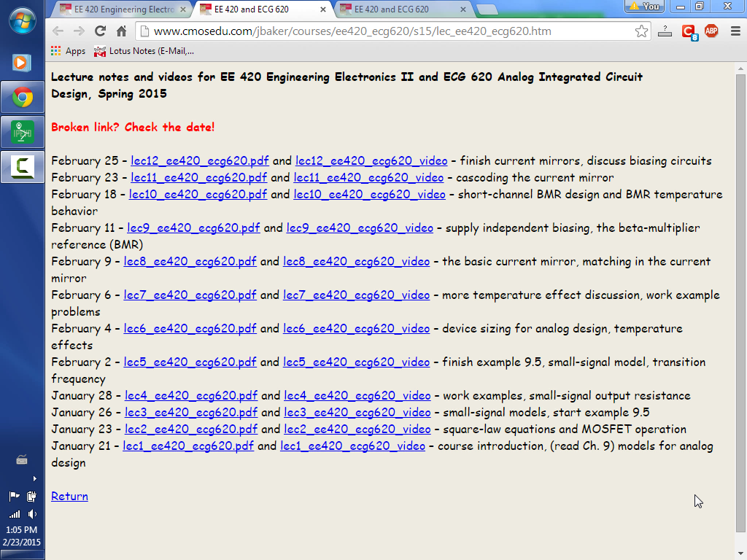Click the page vertical scrollbar thumb
747x560 pixels.
click(x=740, y=303)
